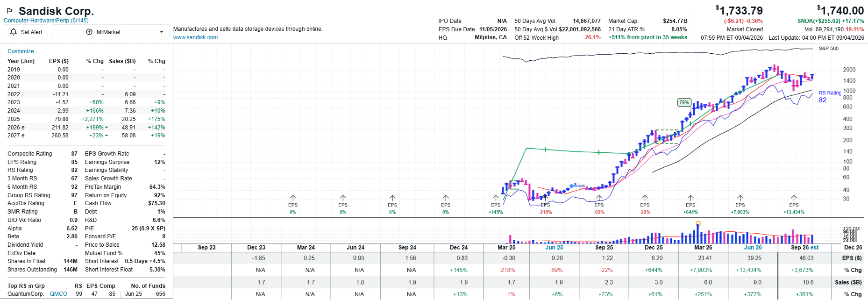Click the orange circle on the volume spike
868x300 pixels.
(x=698, y=224)
